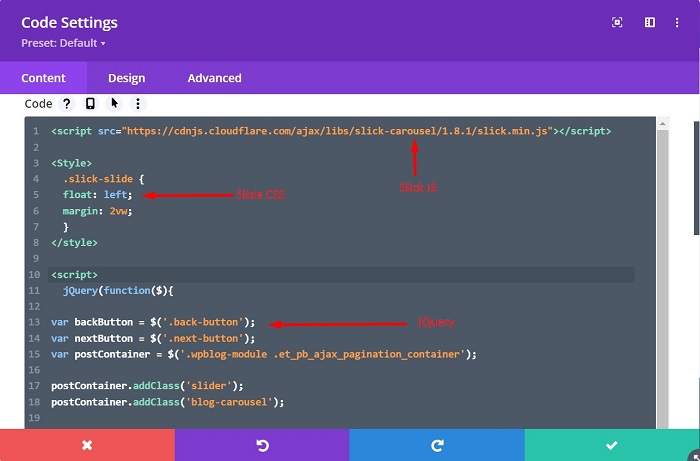The width and height of the screenshot is (700, 461).
Task: Place cursor on 'float: left;' line
Action: click(98, 195)
